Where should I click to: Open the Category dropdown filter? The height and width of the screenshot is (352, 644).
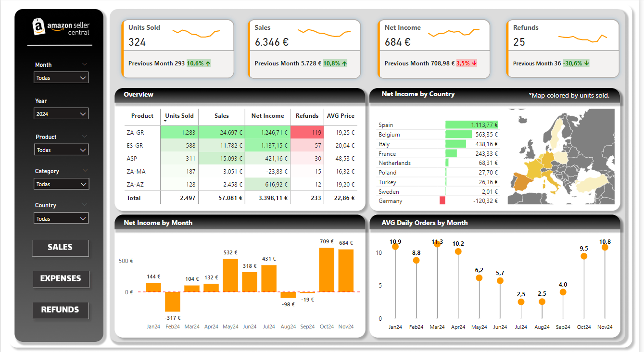click(x=61, y=184)
